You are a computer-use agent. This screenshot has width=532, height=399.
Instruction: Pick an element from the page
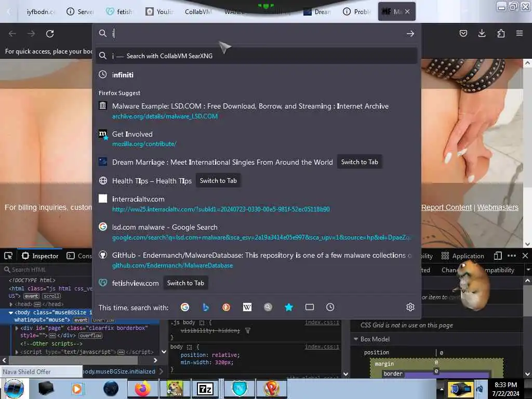(x=8, y=256)
